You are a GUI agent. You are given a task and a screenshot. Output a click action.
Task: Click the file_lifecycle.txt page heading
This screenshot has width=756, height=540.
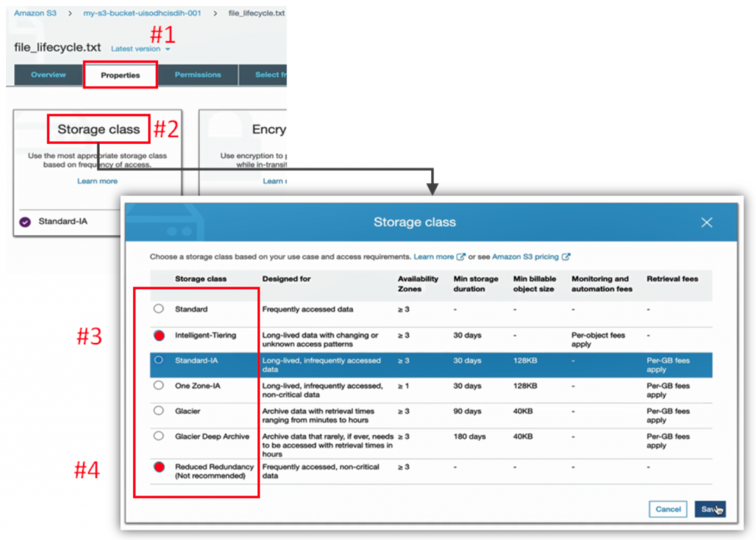pos(58,47)
